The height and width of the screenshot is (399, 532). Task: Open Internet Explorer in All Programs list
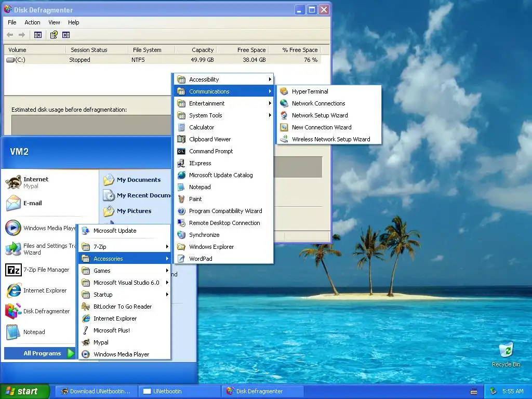pyautogui.click(x=125, y=318)
